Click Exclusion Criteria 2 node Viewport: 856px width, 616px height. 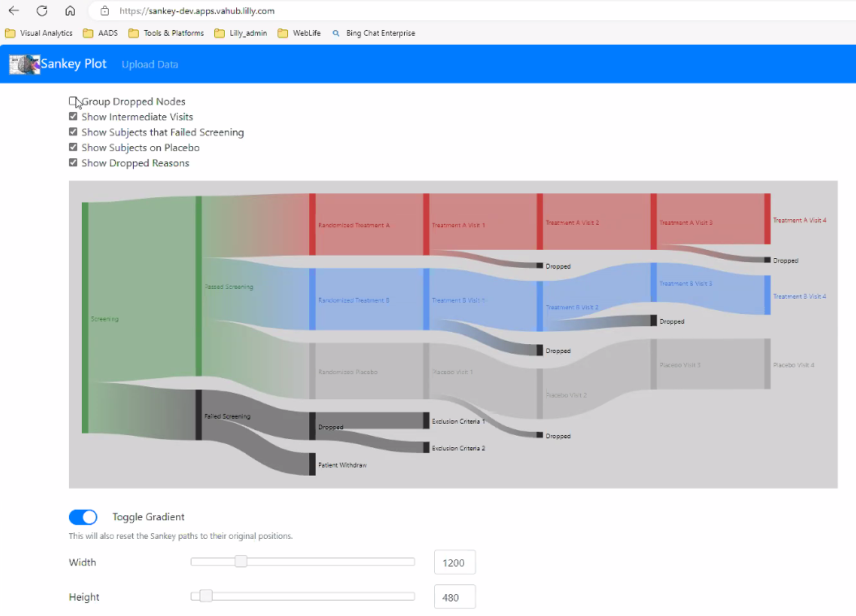[426, 447]
